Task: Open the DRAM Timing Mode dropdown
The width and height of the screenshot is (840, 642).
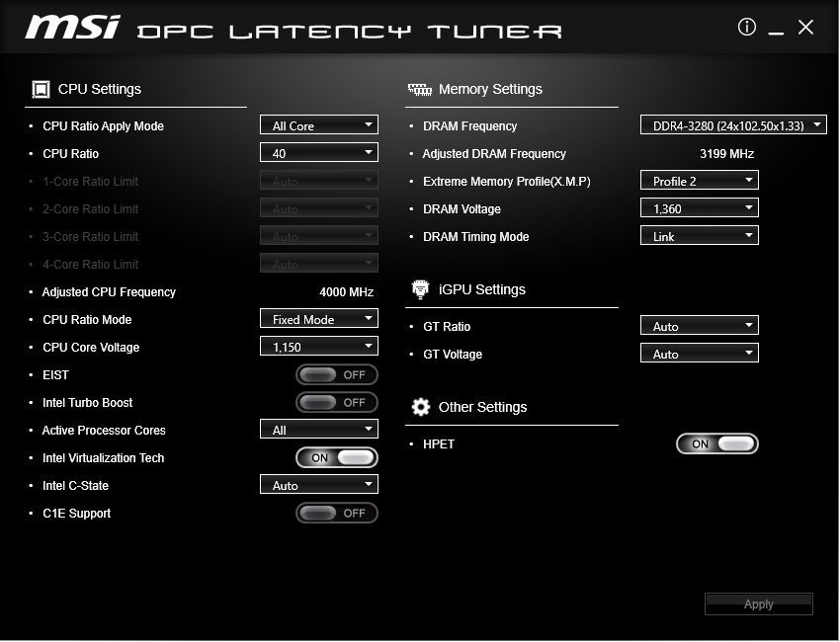Action: (700, 236)
